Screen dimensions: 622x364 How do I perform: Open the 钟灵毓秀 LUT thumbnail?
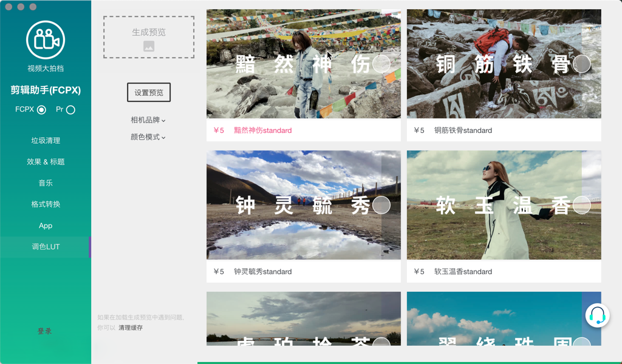point(304,205)
